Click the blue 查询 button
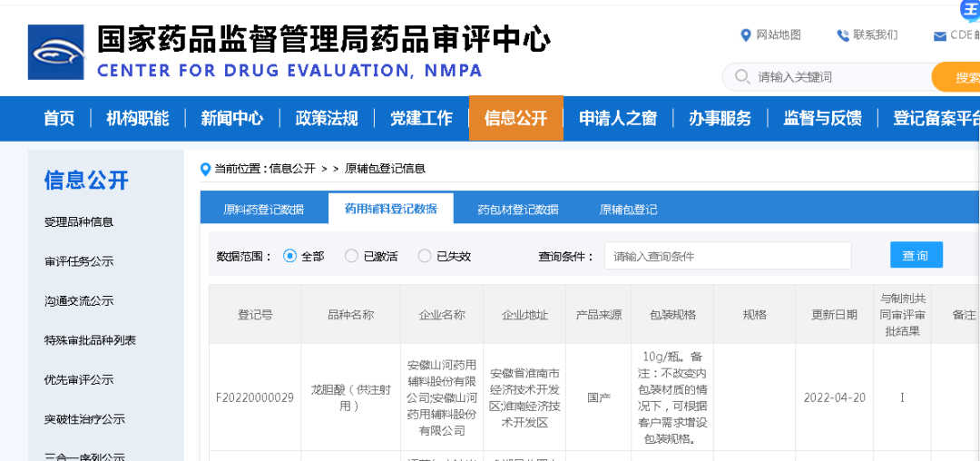This screenshot has height=461, width=980. [916, 255]
